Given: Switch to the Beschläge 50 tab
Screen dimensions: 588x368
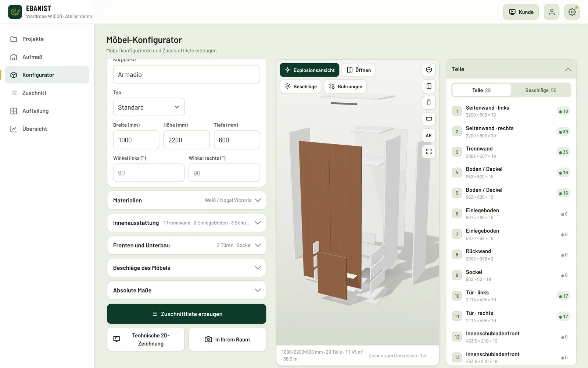Looking at the screenshot, I should pos(541,90).
